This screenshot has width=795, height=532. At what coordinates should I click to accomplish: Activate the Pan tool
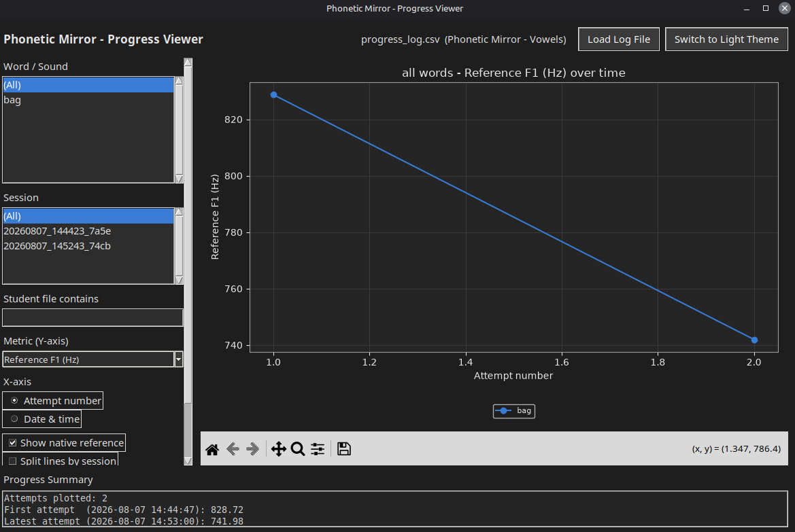pyautogui.click(x=278, y=449)
